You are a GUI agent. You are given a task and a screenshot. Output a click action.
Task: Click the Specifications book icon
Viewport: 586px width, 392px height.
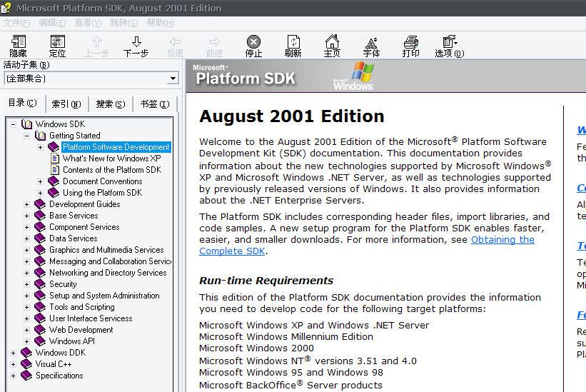tap(26, 375)
